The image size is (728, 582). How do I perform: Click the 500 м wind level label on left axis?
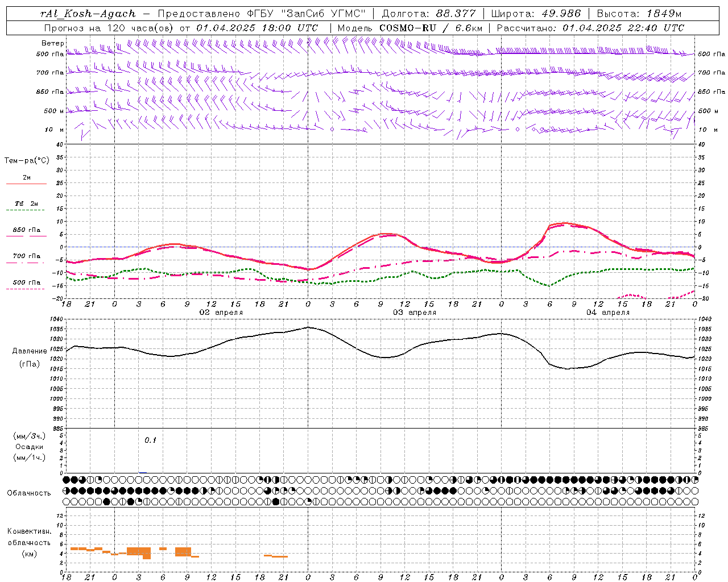click(54, 111)
